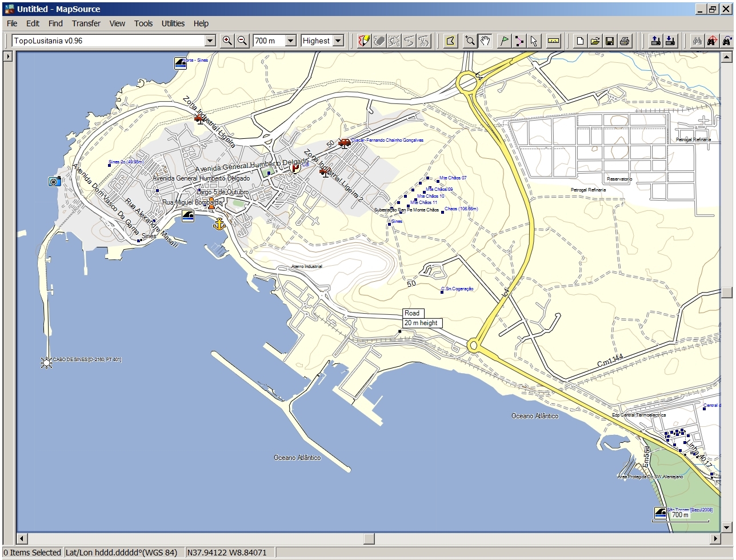Click the zoom out magnifier button
Image resolution: width=736 pixels, height=560 pixels.
point(242,41)
